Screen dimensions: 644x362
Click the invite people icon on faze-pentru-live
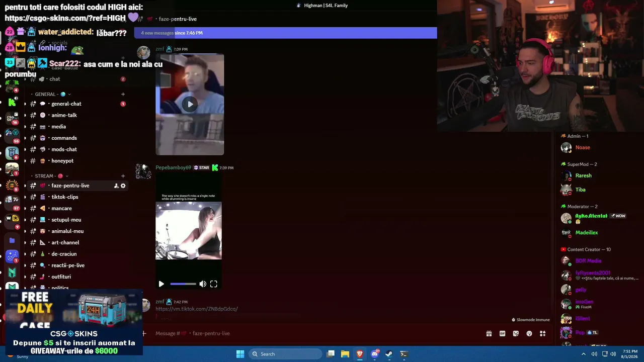(116, 186)
